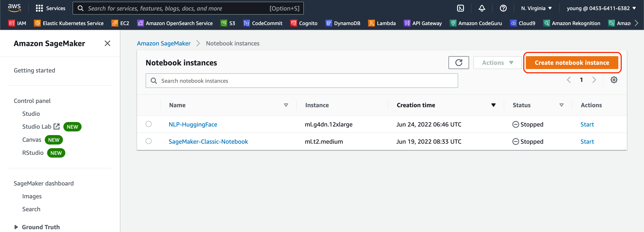Refresh the notebook instances list
The image size is (644, 232).
click(x=459, y=63)
